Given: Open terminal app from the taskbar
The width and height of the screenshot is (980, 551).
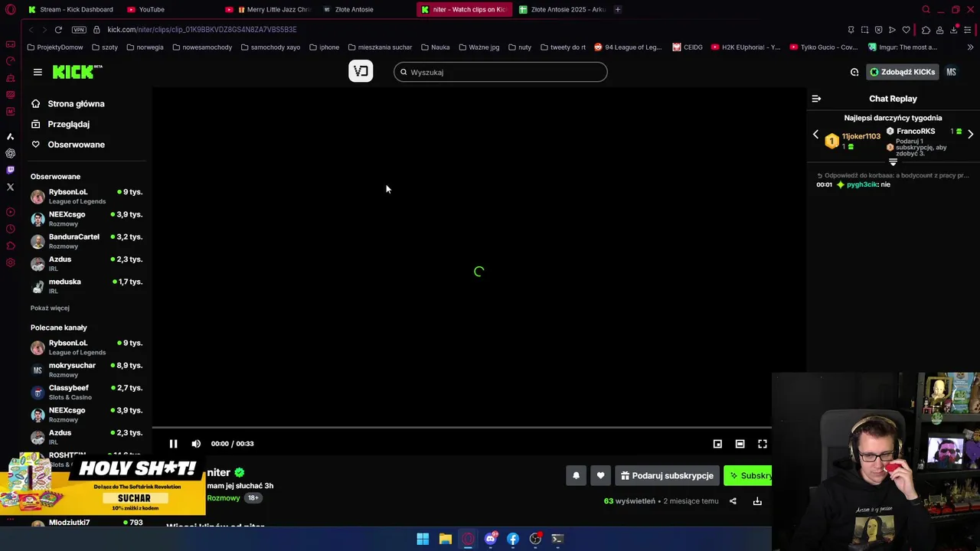Looking at the screenshot, I should coord(557,539).
